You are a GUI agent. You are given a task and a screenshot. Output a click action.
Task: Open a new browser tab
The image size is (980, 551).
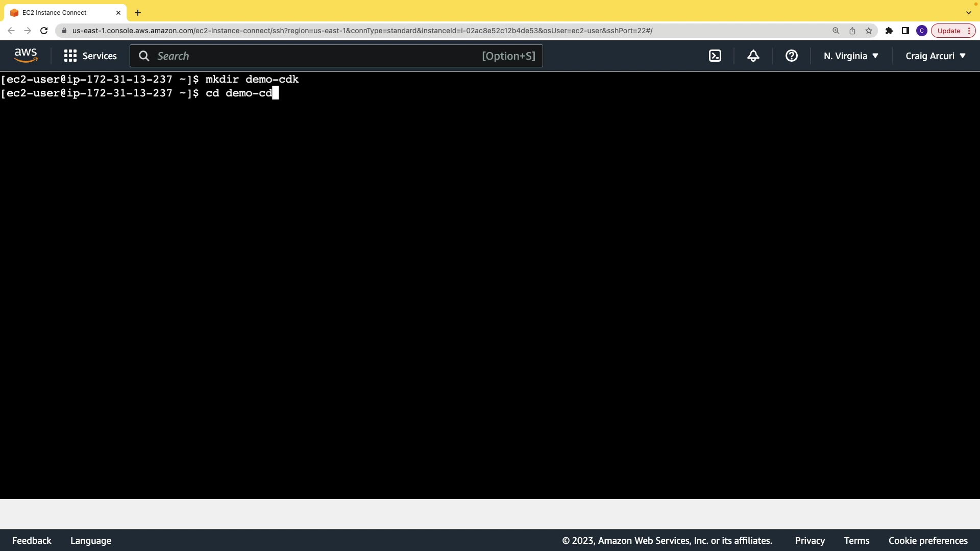coord(138,13)
